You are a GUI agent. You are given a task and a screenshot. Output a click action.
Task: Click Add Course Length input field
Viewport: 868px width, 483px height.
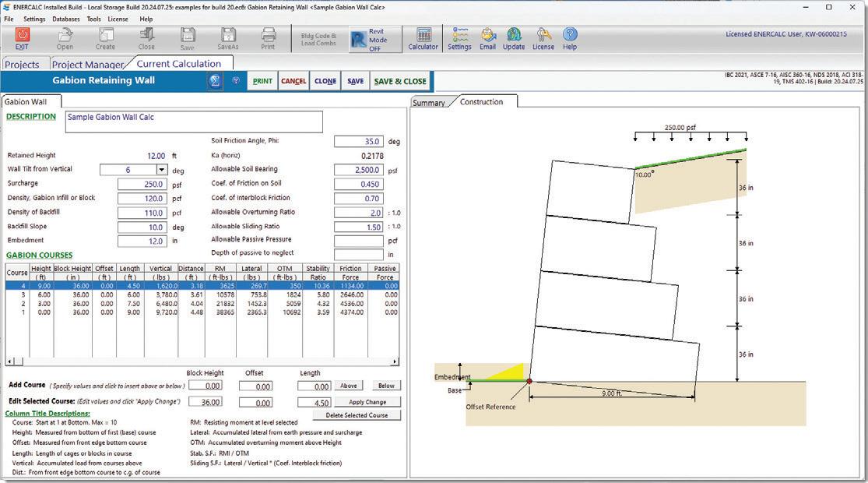click(x=315, y=386)
